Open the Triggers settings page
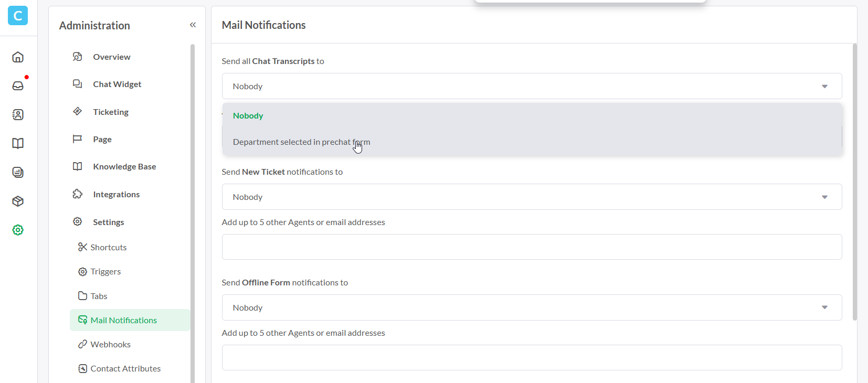The width and height of the screenshot is (868, 383). coord(105,271)
